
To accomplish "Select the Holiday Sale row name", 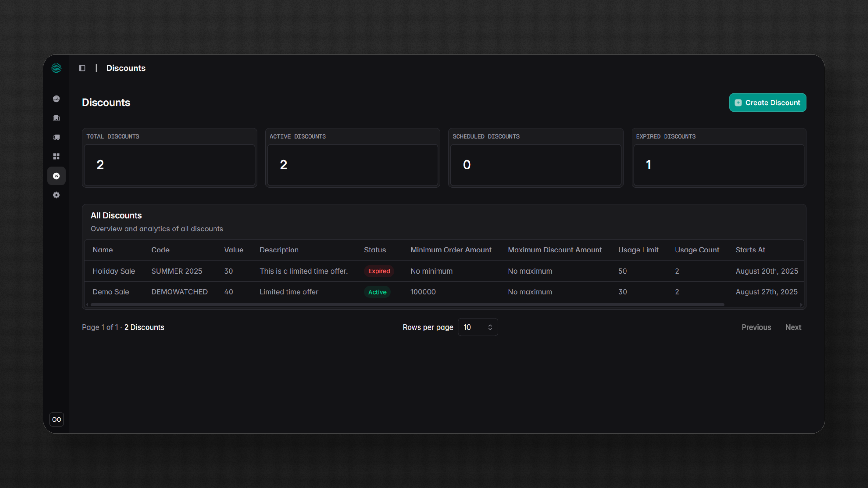I will point(114,271).
